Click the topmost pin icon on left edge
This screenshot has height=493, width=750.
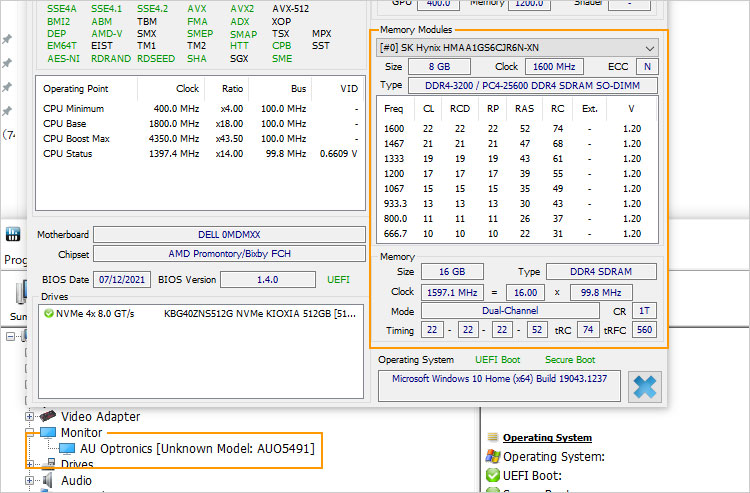coord(8,38)
